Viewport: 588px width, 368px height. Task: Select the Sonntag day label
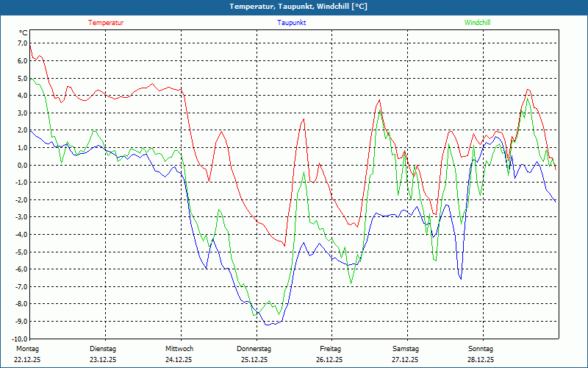click(481, 349)
